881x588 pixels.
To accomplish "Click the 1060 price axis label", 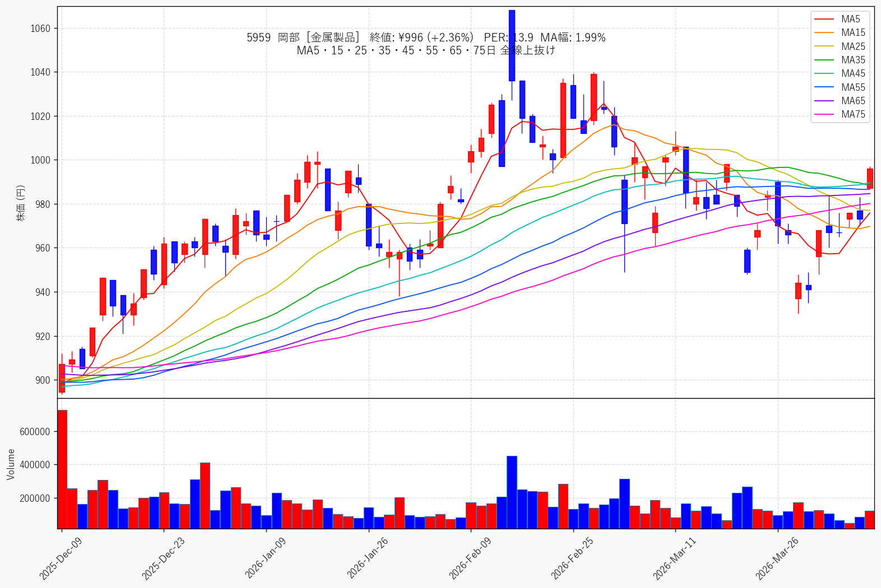I will [40, 29].
